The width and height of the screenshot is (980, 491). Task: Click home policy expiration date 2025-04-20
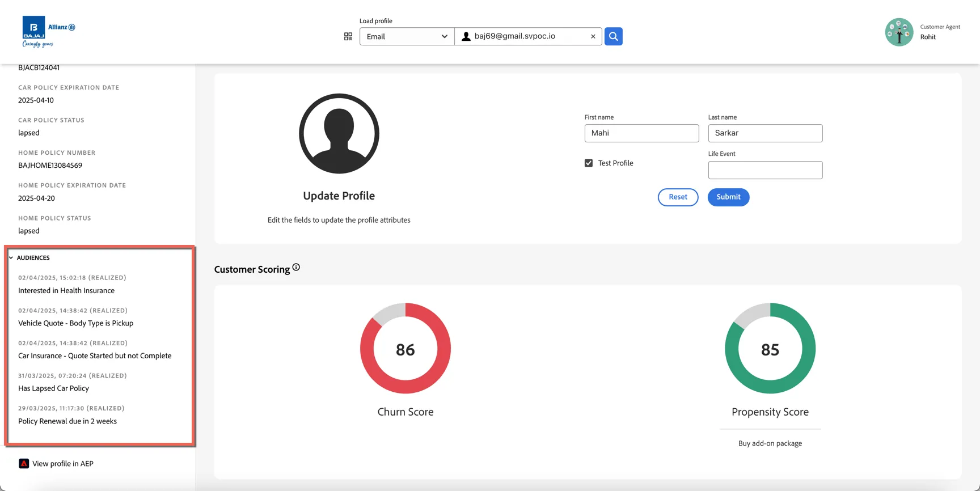click(36, 198)
